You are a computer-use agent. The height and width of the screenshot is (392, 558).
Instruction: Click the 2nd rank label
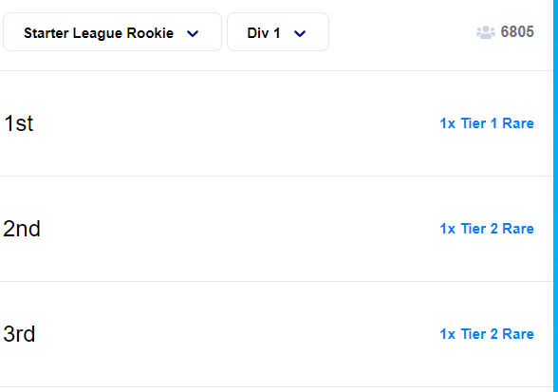[21, 229]
